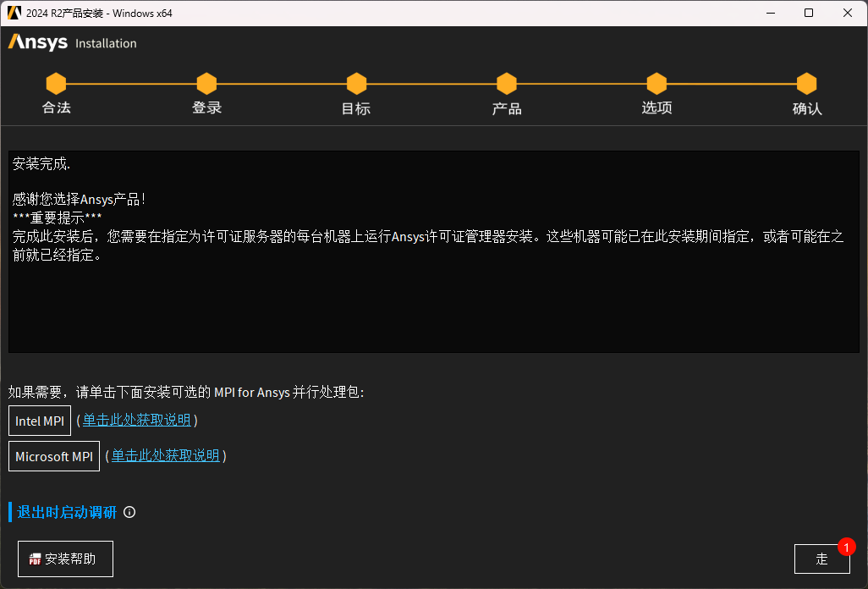The height and width of the screenshot is (589, 868).
Task: Open the 安装帮助 PDF help
Action: pos(65,559)
